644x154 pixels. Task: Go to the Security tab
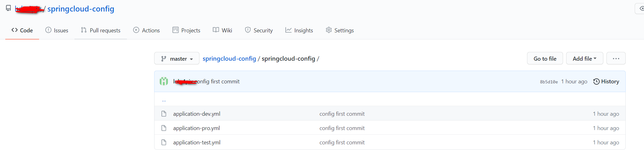click(259, 30)
